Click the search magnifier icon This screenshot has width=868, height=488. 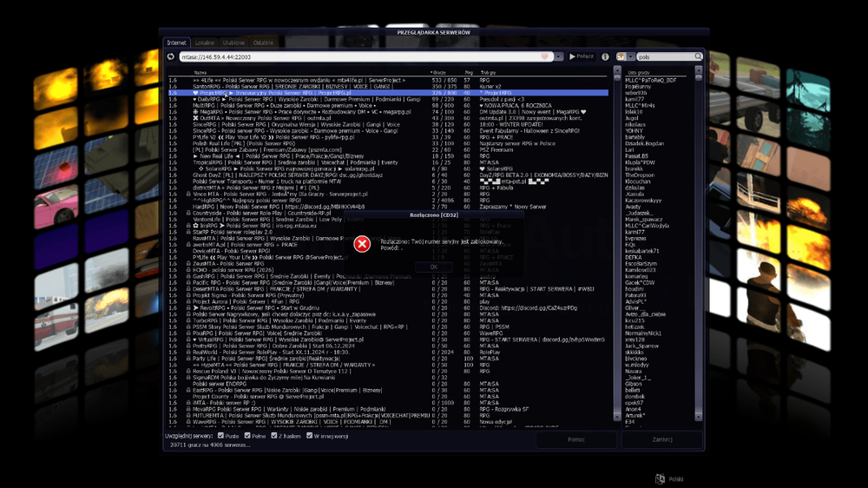tap(698, 56)
